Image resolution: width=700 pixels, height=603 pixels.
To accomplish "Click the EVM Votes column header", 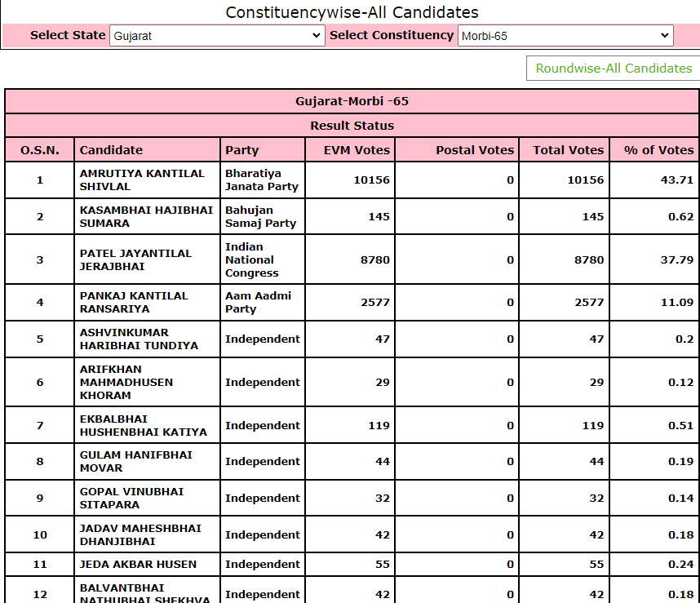I will (350, 149).
